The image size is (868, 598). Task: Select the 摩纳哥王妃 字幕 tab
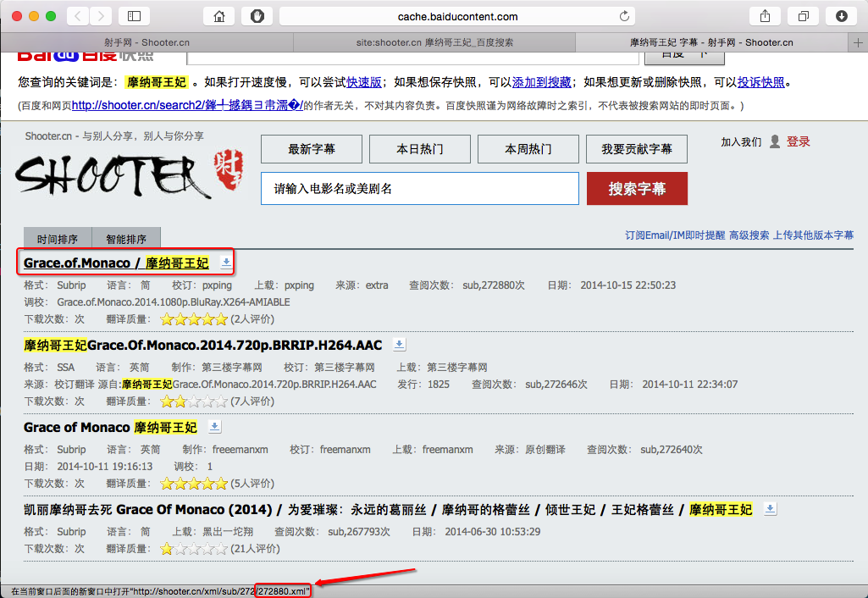click(712, 42)
